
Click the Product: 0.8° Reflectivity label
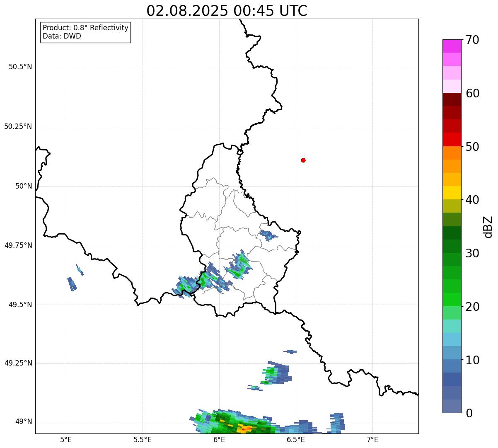click(86, 28)
